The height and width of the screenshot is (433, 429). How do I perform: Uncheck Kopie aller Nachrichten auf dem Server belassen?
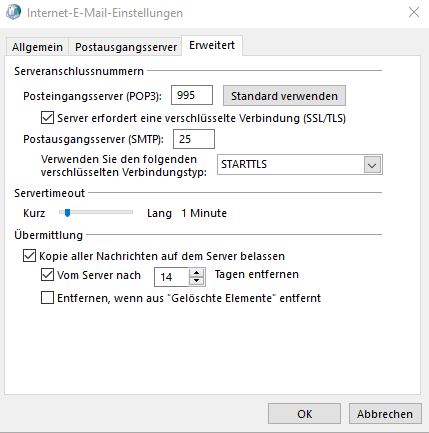point(29,256)
